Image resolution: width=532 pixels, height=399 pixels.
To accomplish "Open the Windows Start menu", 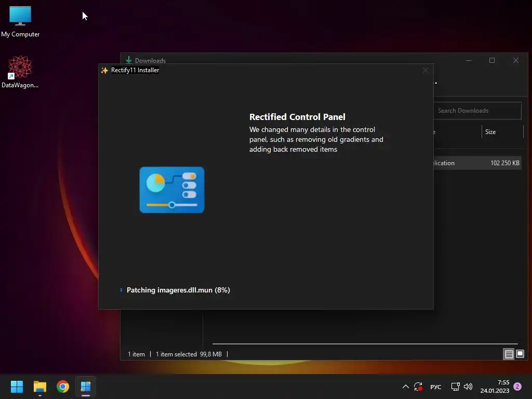I will [17, 387].
